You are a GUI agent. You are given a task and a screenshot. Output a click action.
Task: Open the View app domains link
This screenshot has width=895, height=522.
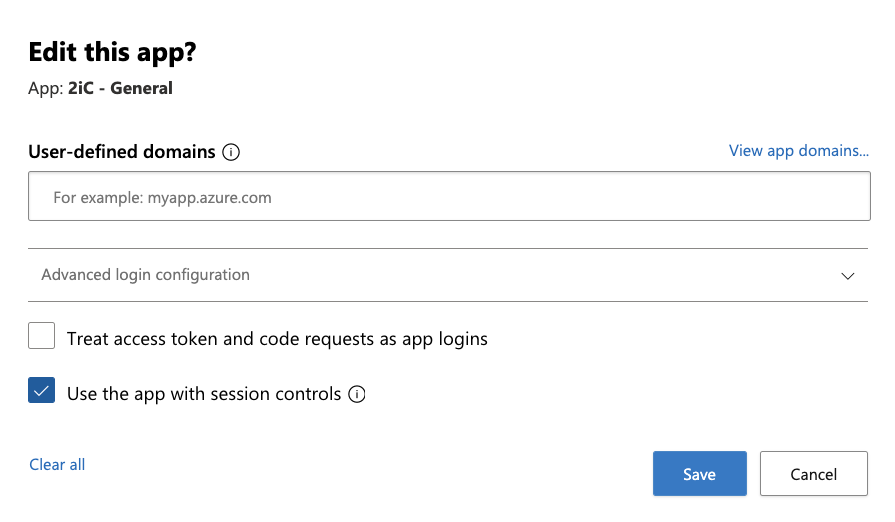[799, 151]
